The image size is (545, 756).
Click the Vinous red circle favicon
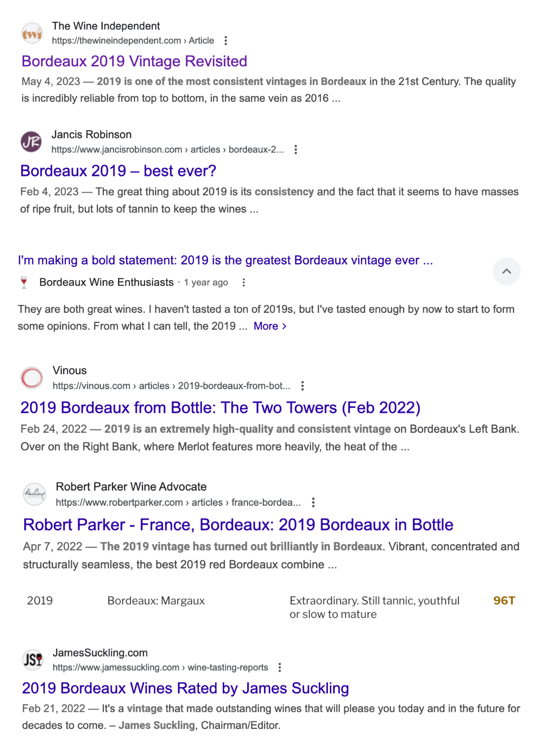32,378
